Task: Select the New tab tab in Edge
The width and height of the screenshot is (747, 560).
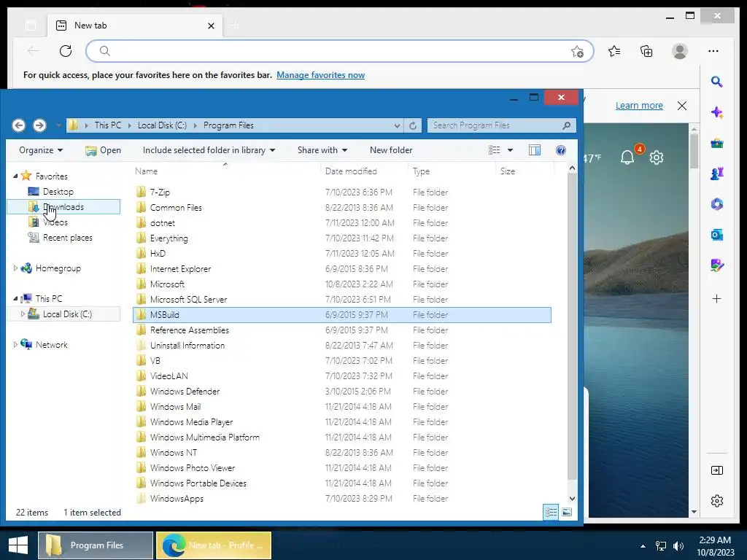Action: pos(135,26)
